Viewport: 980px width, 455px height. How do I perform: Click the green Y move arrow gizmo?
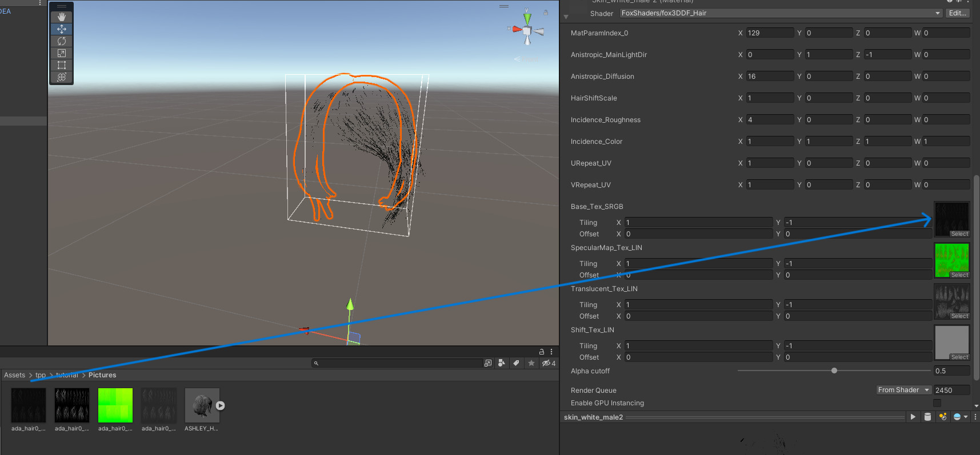click(x=350, y=305)
